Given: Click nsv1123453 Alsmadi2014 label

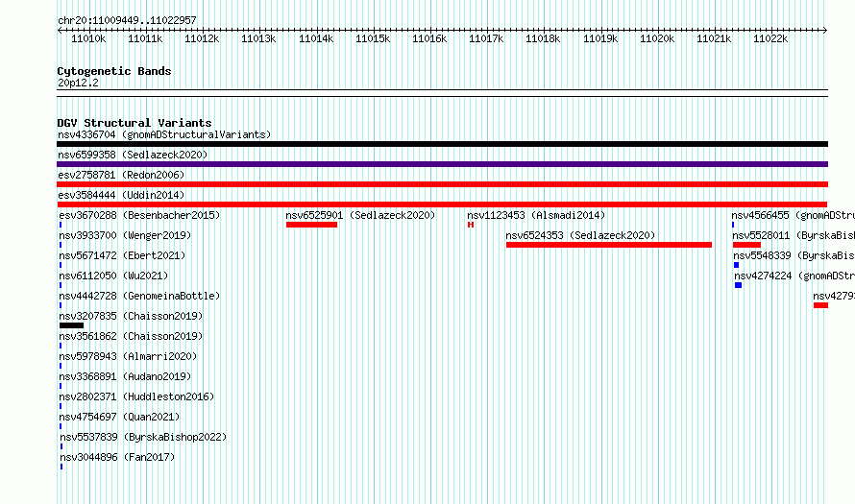Looking at the screenshot, I should tap(536, 215).
